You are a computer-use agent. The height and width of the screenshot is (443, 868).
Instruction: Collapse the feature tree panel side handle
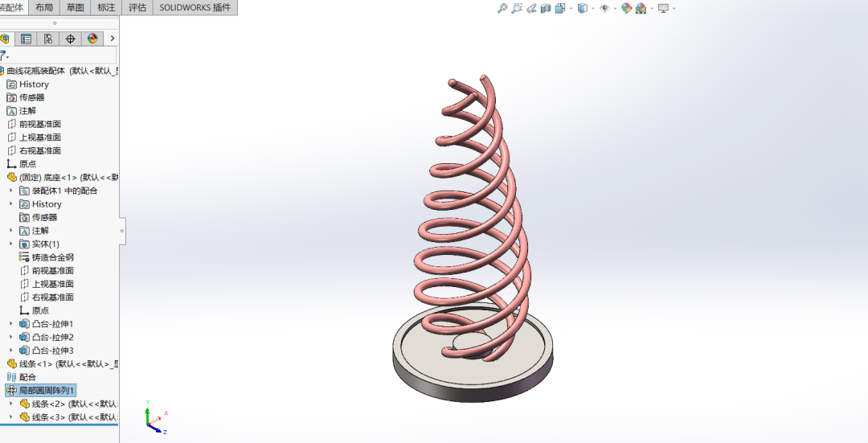coord(122,231)
